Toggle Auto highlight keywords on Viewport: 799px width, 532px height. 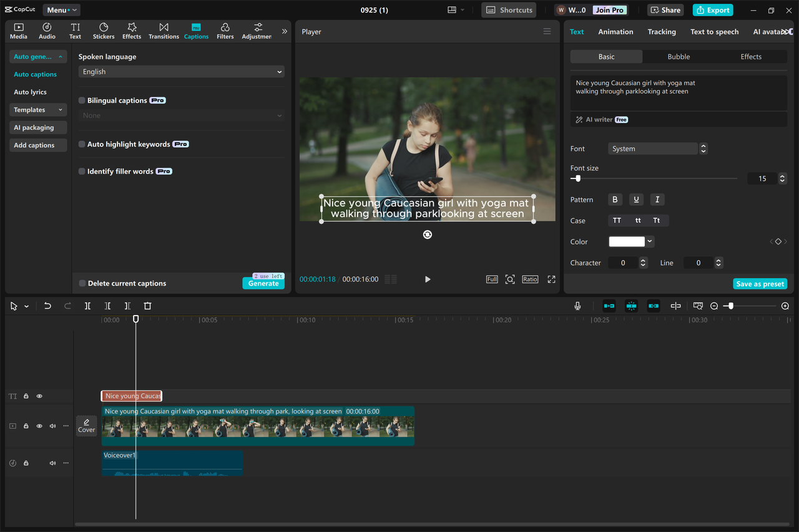82,143
